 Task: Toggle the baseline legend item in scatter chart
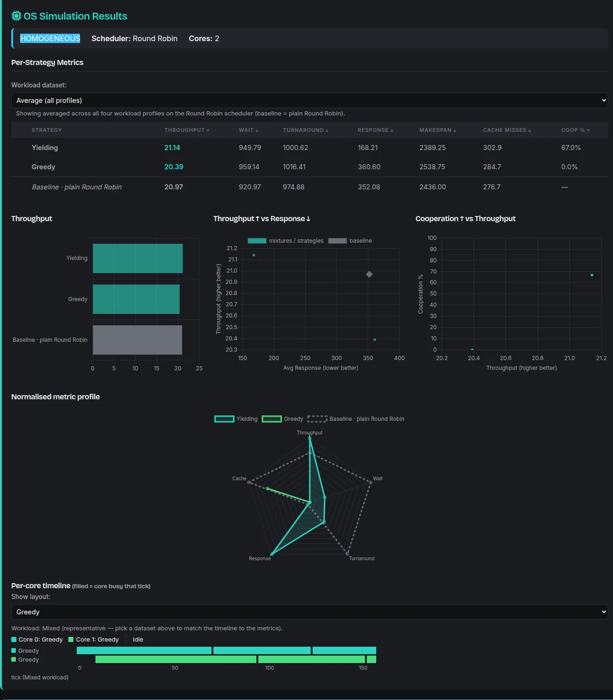coord(350,241)
